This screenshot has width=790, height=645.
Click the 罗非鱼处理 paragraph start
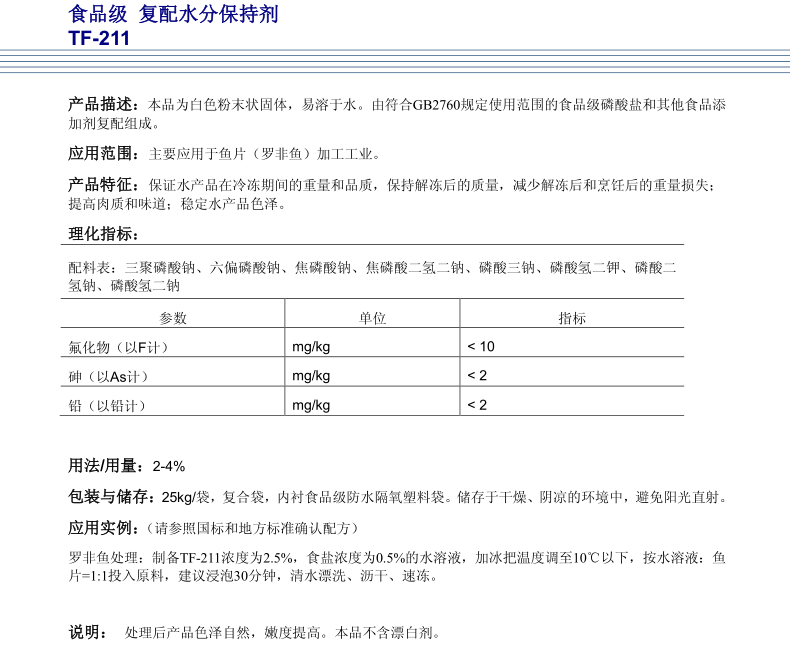pos(103,557)
